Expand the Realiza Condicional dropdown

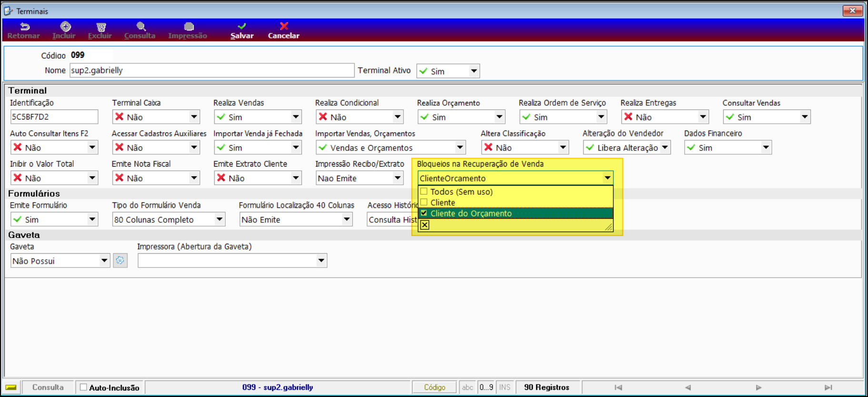coord(398,117)
